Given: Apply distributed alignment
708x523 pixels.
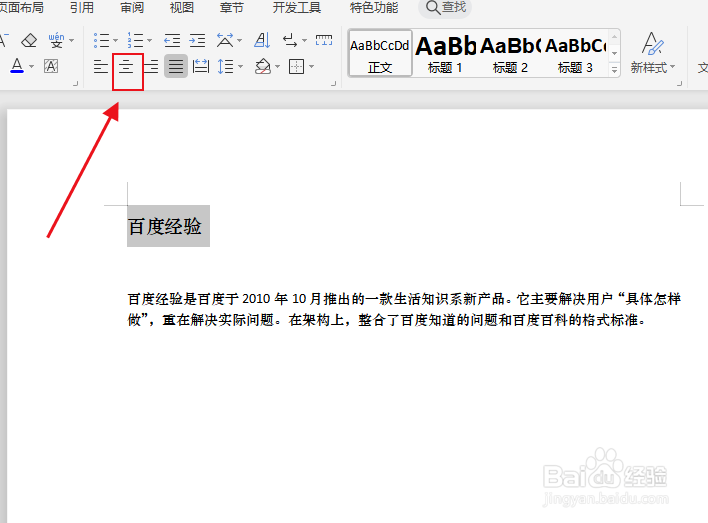Looking at the screenshot, I should pos(200,67).
